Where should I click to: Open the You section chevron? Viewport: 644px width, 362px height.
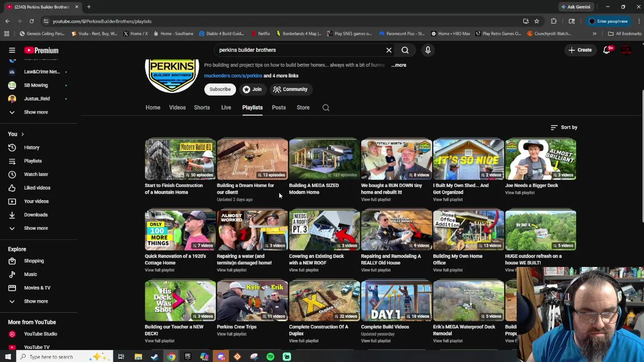[x=22, y=134]
